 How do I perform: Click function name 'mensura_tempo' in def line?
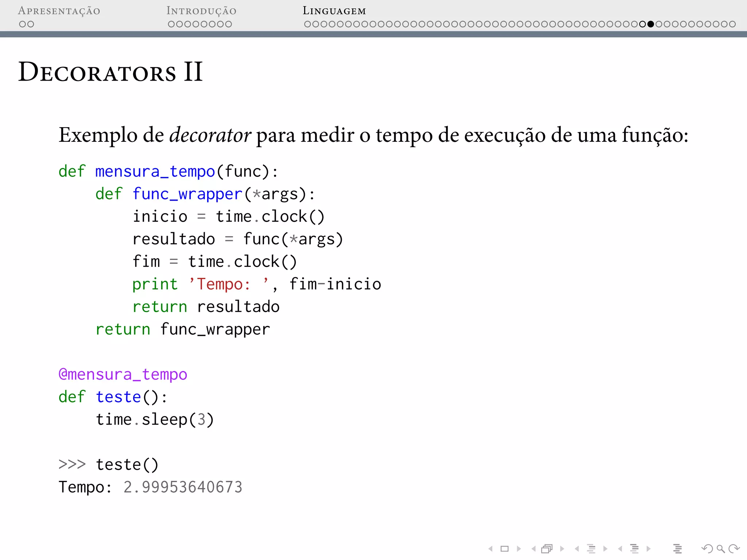pyautogui.click(x=155, y=172)
